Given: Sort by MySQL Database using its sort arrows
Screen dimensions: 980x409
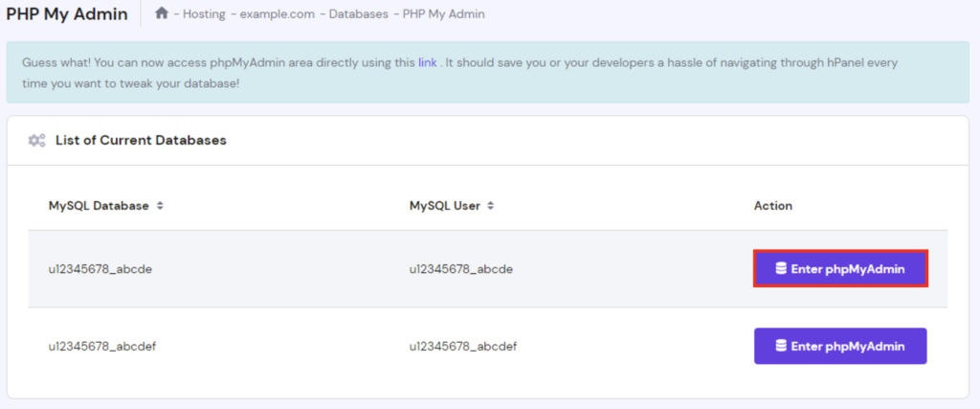Looking at the screenshot, I should coord(160,206).
